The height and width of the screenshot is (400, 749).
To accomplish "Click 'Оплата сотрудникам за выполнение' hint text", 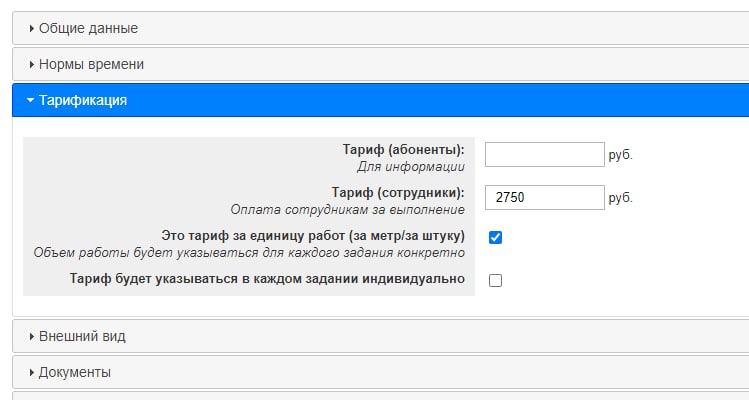I will pos(348,210).
